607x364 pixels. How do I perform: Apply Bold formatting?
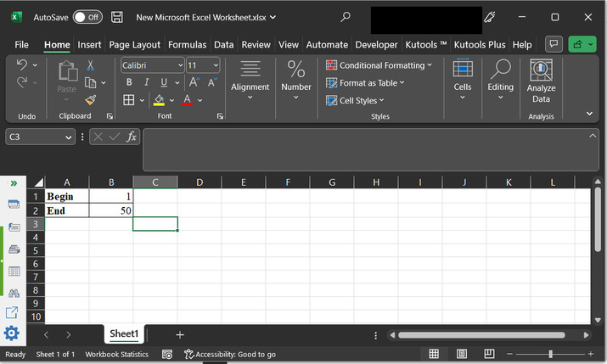click(129, 82)
